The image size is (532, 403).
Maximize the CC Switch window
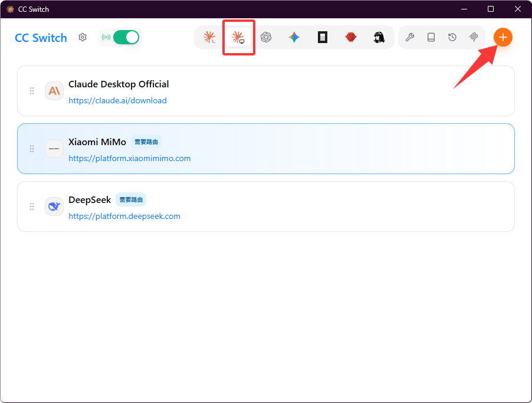[491, 9]
